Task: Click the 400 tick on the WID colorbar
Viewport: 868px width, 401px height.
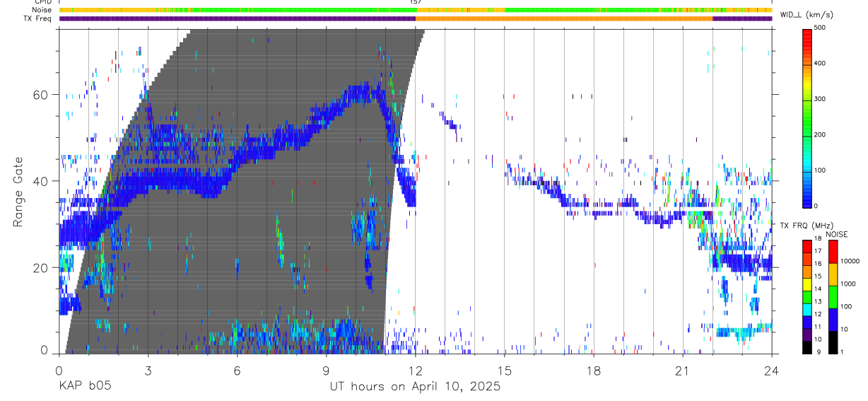Action: (x=820, y=64)
